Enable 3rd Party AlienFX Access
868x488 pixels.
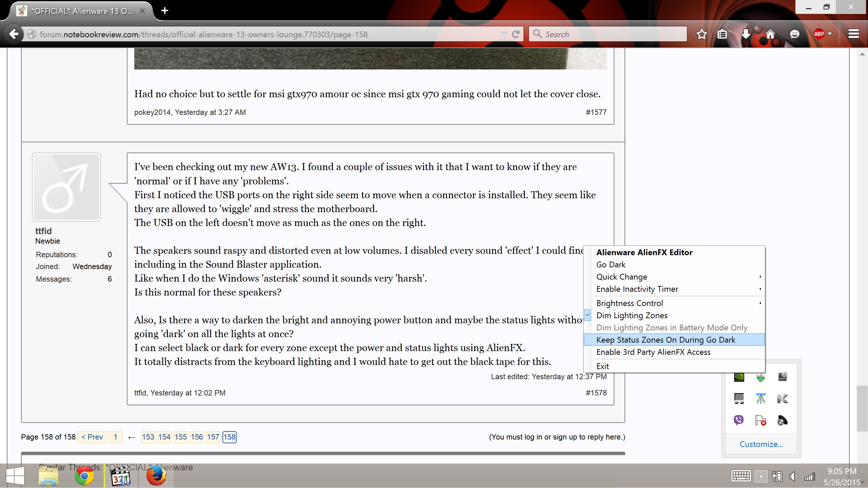653,352
